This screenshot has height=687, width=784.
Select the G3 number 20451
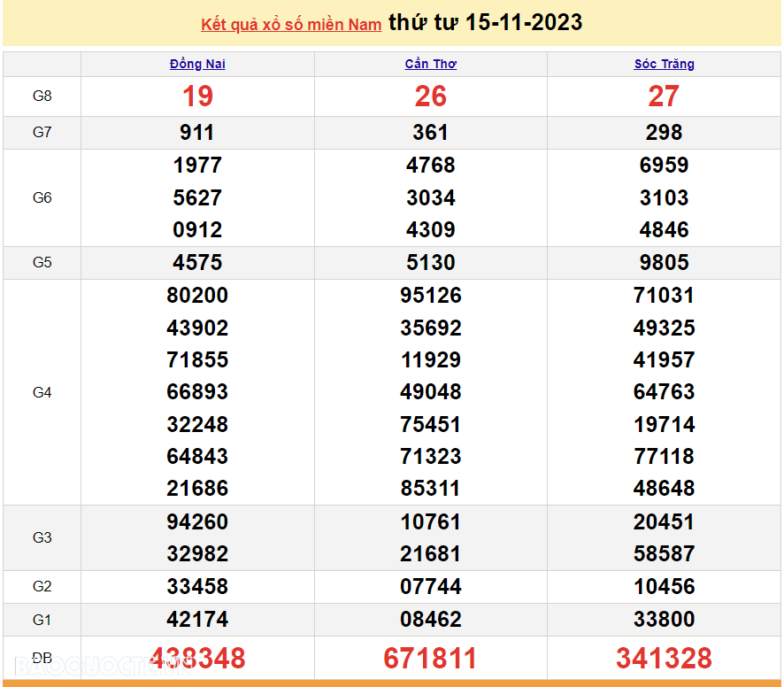[664, 521]
